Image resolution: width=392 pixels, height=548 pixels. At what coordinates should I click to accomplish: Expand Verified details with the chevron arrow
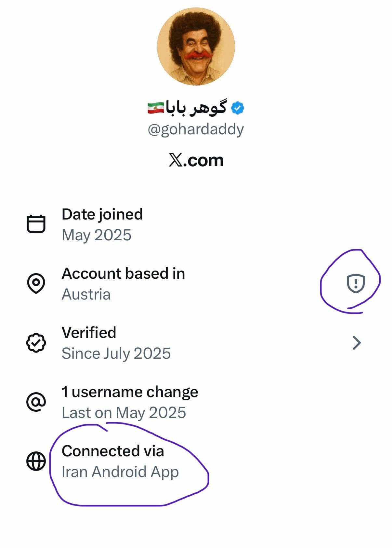tap(357, 343)
